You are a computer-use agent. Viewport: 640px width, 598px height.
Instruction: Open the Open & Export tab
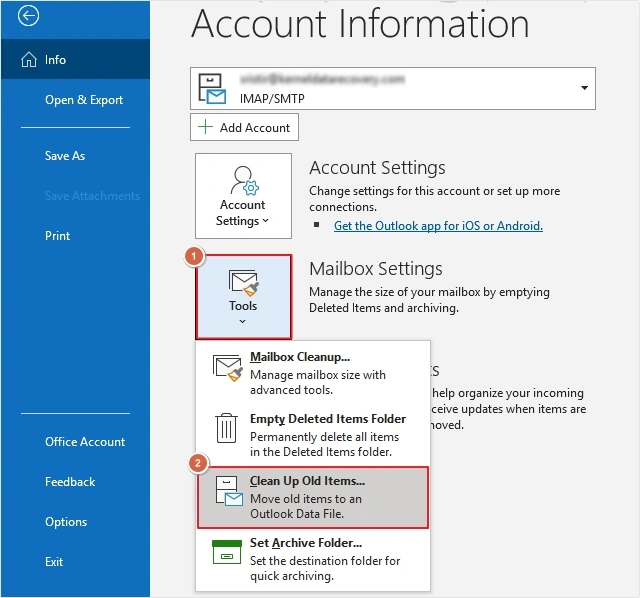coord(76,100)
